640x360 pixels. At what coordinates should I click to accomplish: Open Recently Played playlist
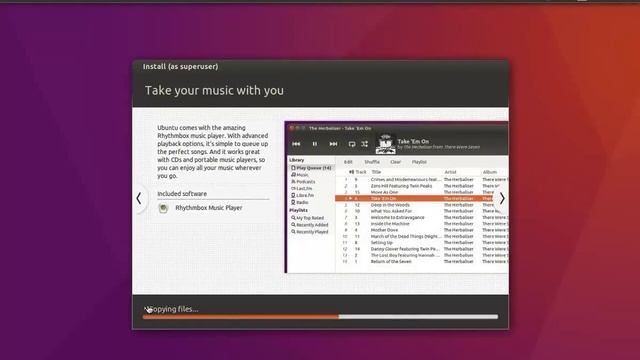click(x=310, y=232)
